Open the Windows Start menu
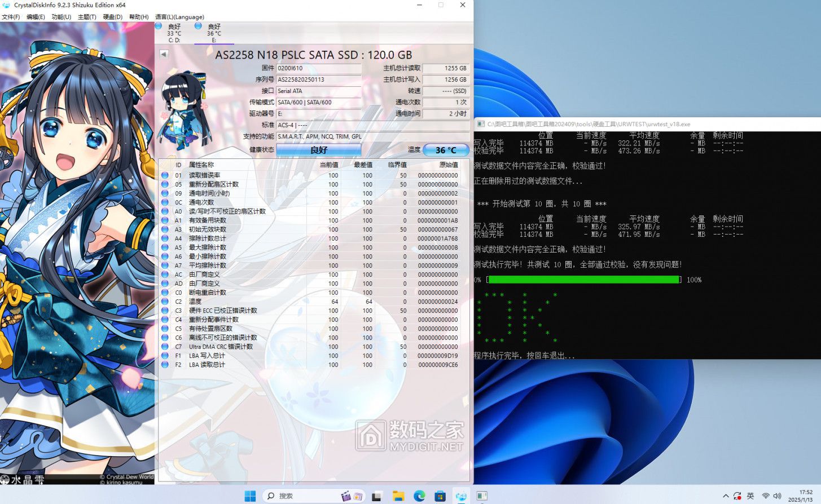The image size is (821, 504). [x=250, y=496]
